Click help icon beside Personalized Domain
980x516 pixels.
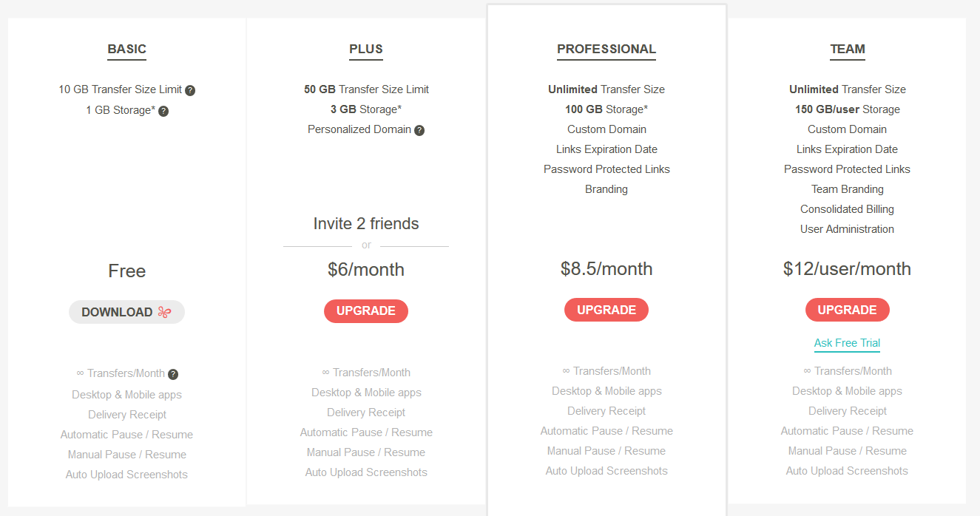click(419, 130)
